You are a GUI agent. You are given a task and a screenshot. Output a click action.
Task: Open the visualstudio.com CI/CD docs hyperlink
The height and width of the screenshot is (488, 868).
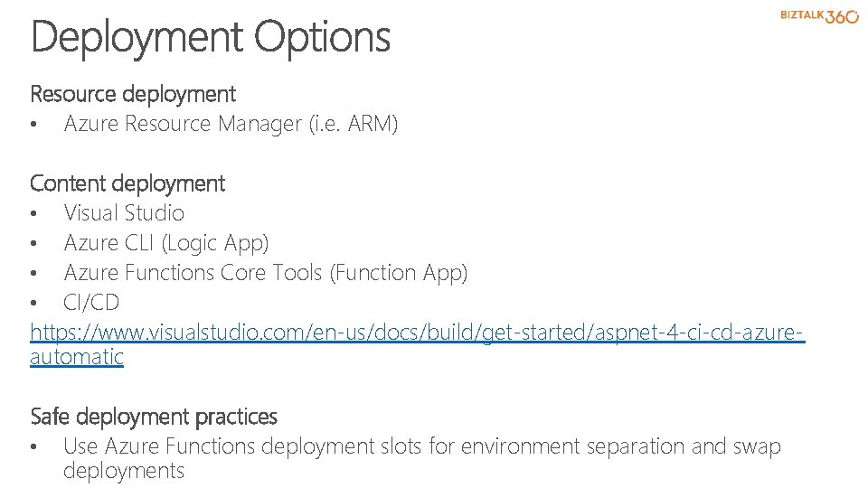pyautogui.click(x=417, y=333)
